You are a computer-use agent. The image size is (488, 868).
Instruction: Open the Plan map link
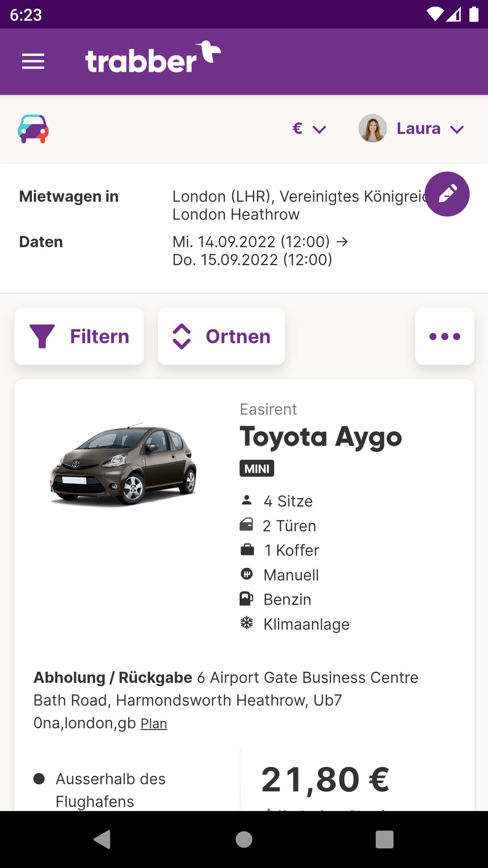(154, 724)
